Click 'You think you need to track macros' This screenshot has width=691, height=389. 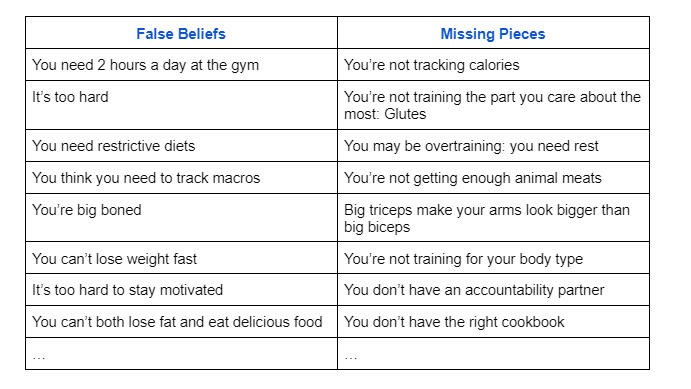181,178
